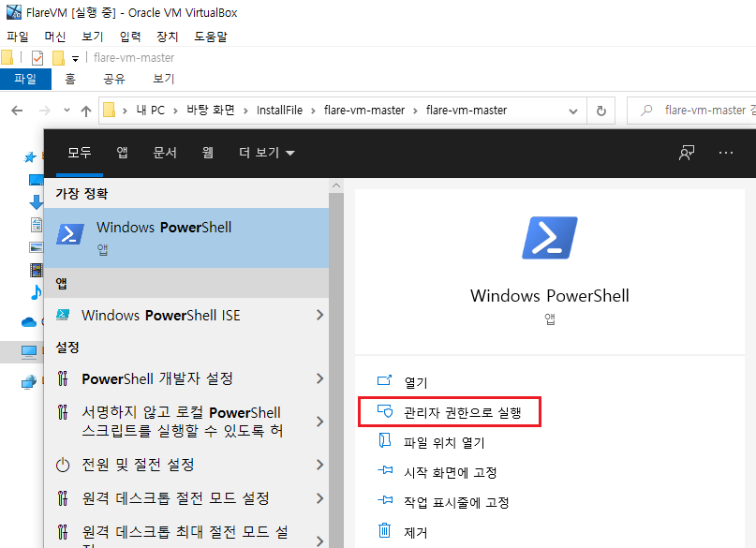Switch to the 공유 ribbon tab

(114, 79)
